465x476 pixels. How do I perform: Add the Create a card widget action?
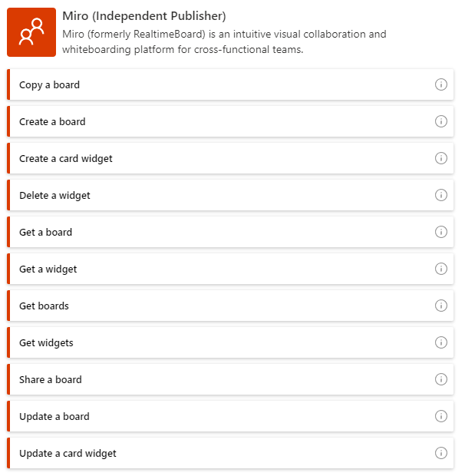click(x=230, y=158)
